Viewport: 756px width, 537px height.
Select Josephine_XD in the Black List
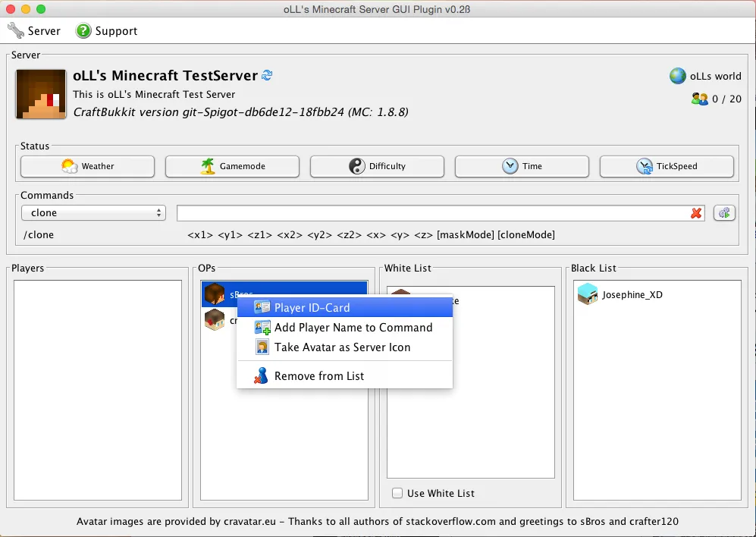tap(657, 294)
